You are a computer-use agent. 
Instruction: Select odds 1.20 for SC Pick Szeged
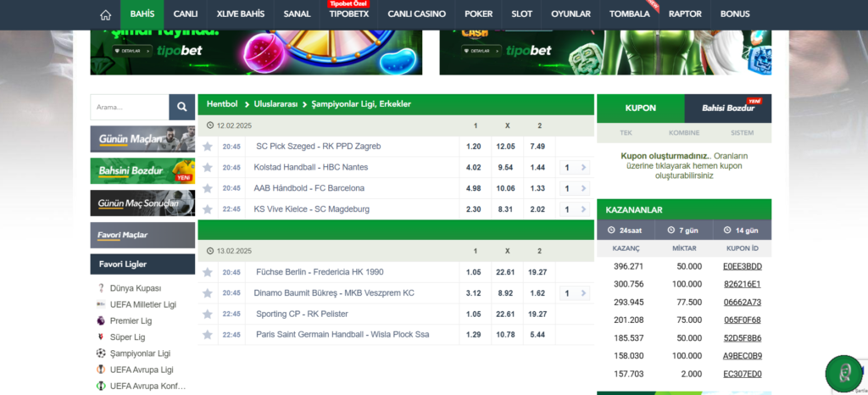click(474, 147)
